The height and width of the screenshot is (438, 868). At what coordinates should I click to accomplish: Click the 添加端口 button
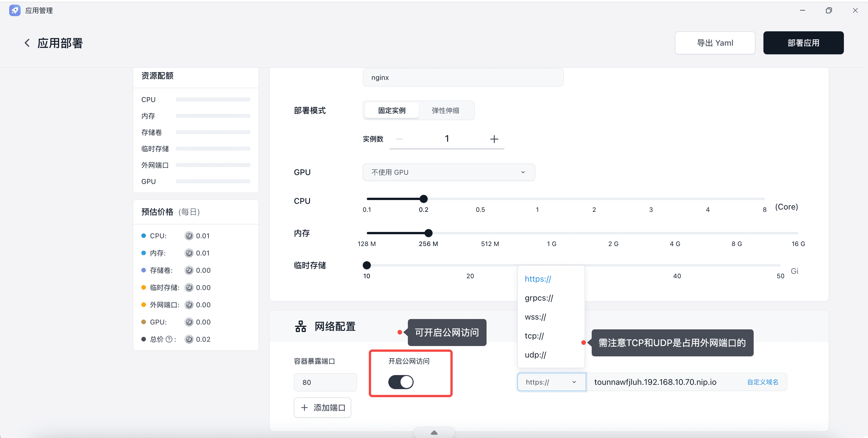tap(323, 408)
